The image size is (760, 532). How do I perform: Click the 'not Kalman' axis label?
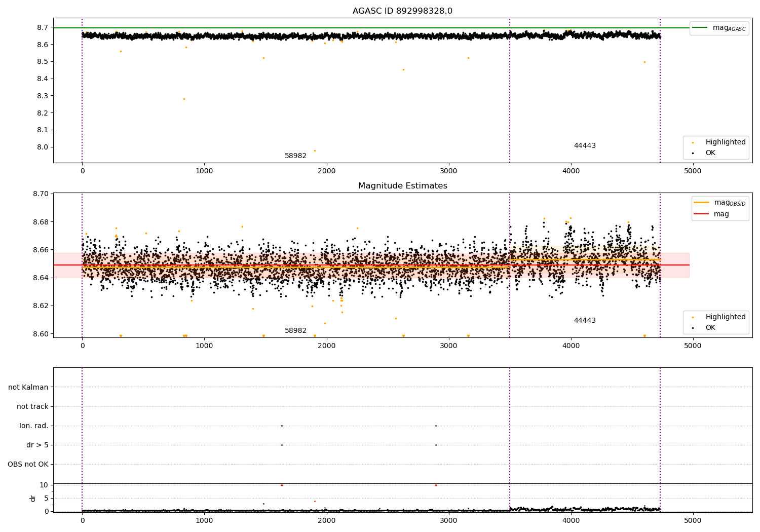coord(28,387)
